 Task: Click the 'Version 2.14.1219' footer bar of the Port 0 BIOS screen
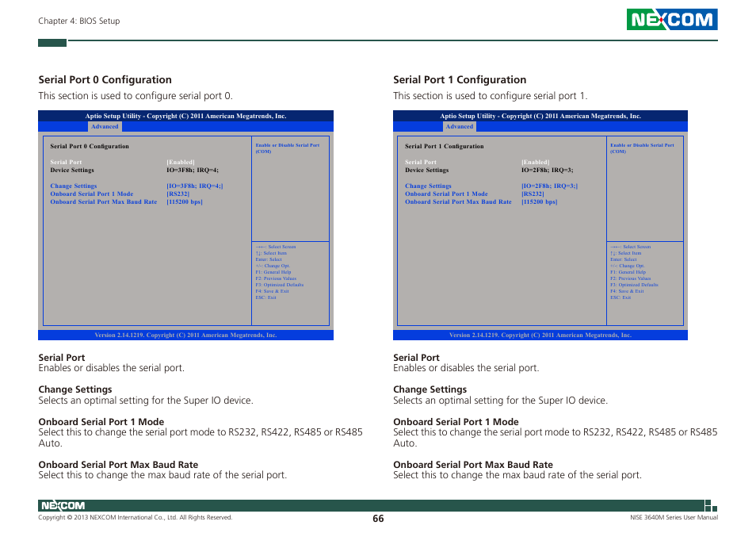pyautogui.click(x=185, y=335)
